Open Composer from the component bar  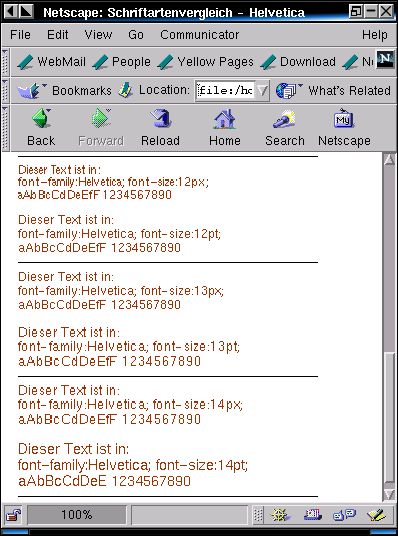pyautogui.click(x=376, y=515)
